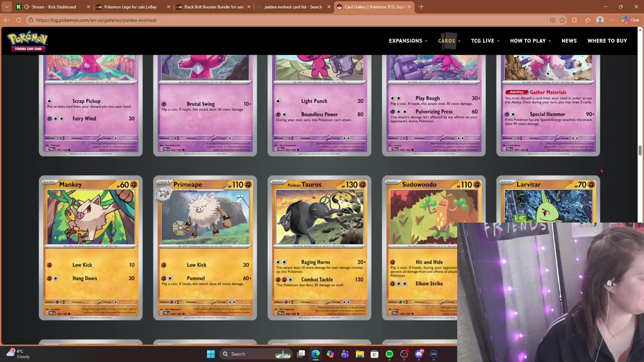Open the Mankey card
Screen dimensions: 644x362
(x=91, y=248)
